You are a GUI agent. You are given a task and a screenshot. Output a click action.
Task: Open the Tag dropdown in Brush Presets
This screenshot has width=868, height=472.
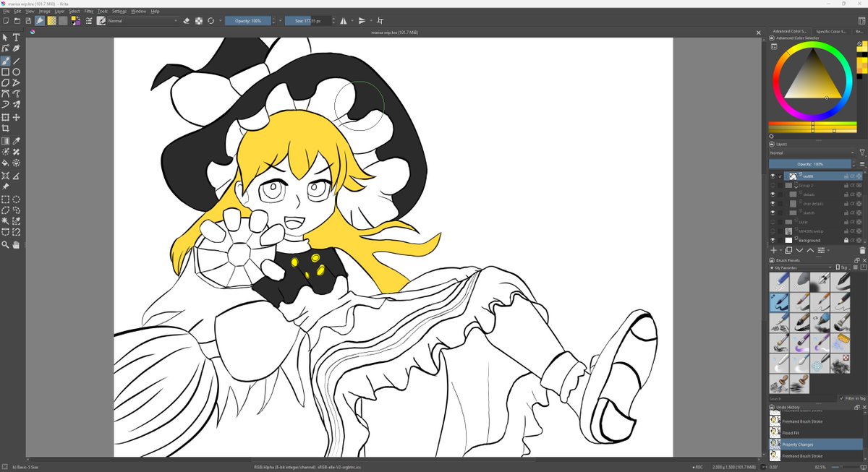coord(844,267)
